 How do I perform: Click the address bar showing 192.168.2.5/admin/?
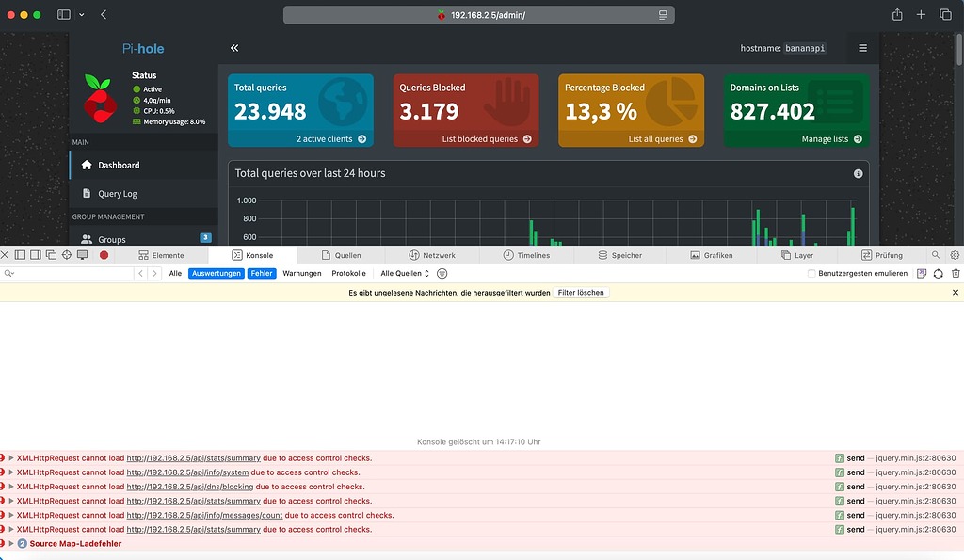(x=478, y=15)
